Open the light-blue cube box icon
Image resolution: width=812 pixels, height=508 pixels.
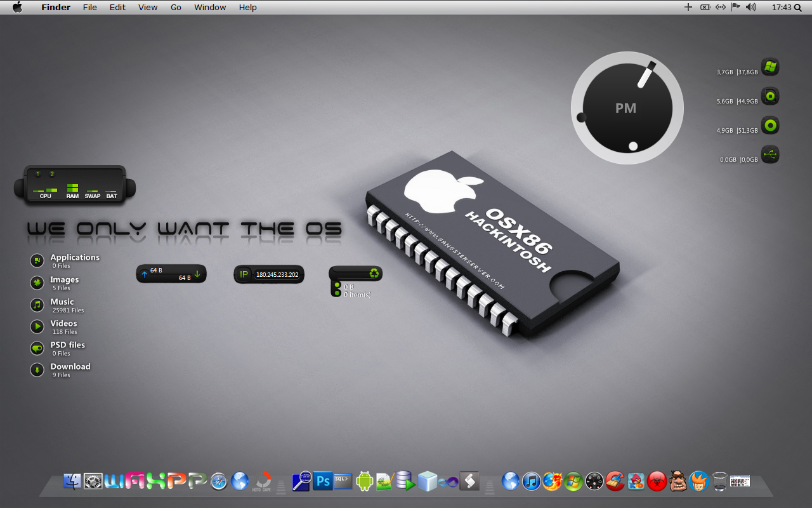tap(427, 481)
